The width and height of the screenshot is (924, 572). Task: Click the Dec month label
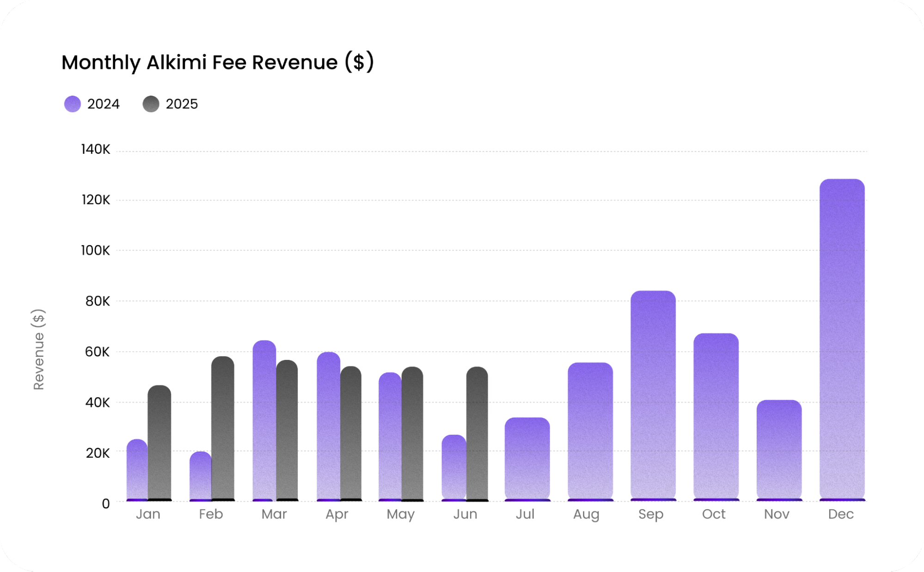pyautogui.click(x=841, y=514)
